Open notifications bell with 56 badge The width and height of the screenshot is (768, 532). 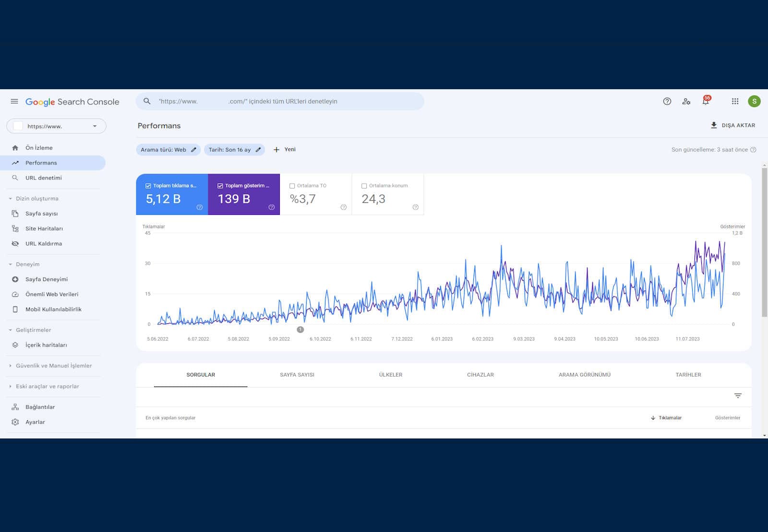706,101
